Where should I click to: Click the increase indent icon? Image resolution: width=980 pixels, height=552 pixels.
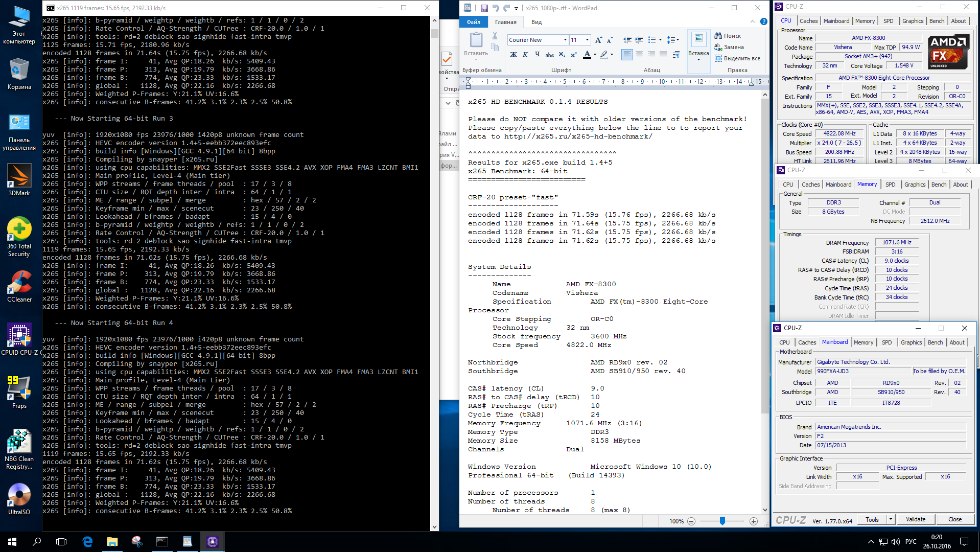pyautogui.click(x=639, y=40)
